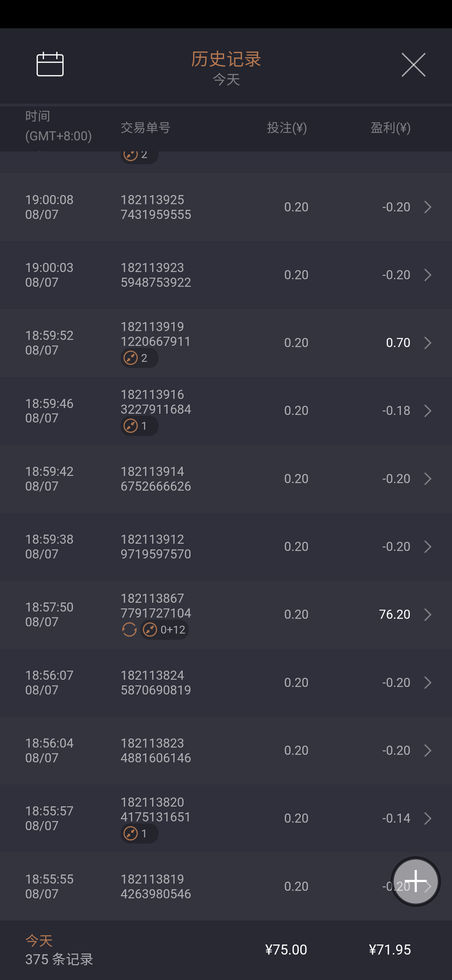
Task: Select transaction 182113912 9719597570
Action: point(156,547)
